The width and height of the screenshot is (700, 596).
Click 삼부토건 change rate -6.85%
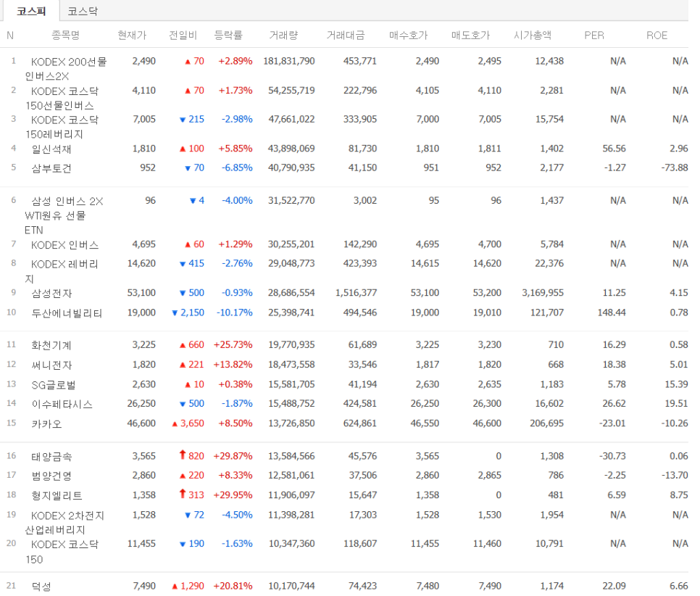pyautogui.click(x=237, y=167)
